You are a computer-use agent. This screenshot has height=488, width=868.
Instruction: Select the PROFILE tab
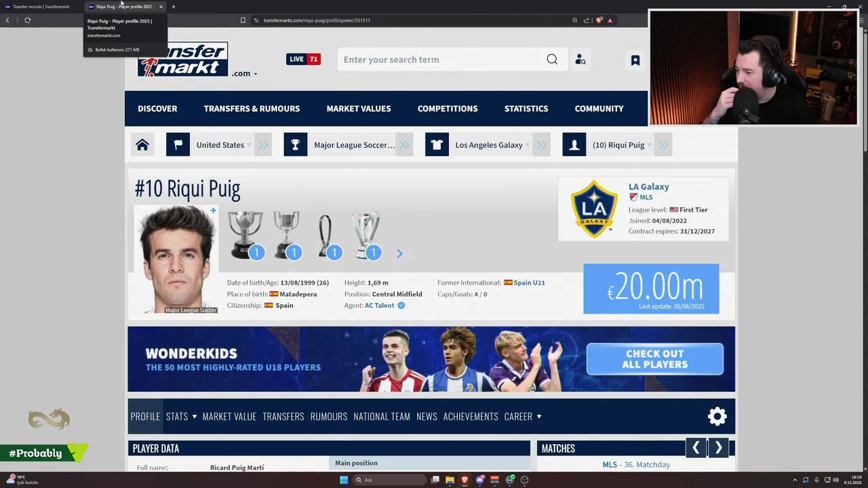coord(145,416)
